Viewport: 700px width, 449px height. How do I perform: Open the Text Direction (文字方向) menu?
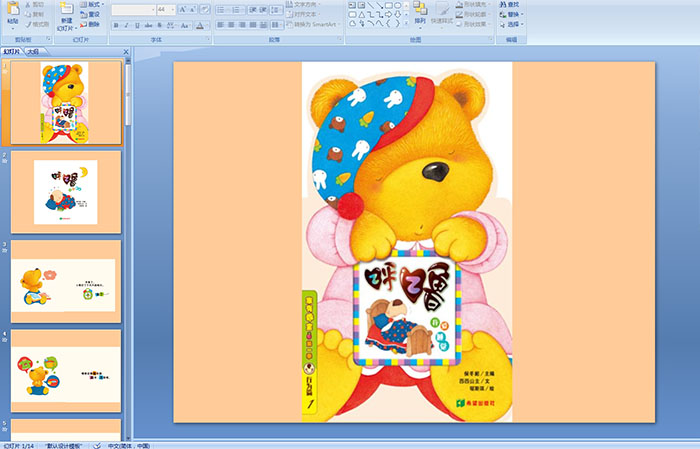303,4
